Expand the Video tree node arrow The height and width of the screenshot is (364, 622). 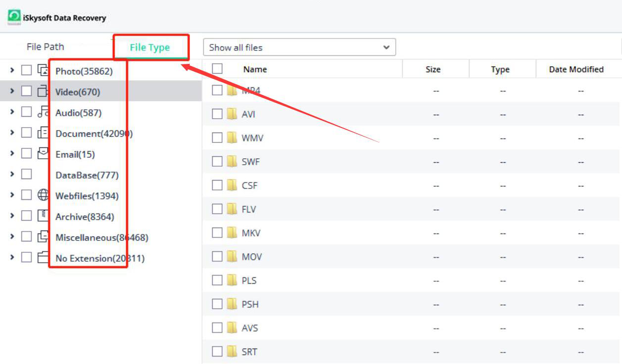coord(12,91)
